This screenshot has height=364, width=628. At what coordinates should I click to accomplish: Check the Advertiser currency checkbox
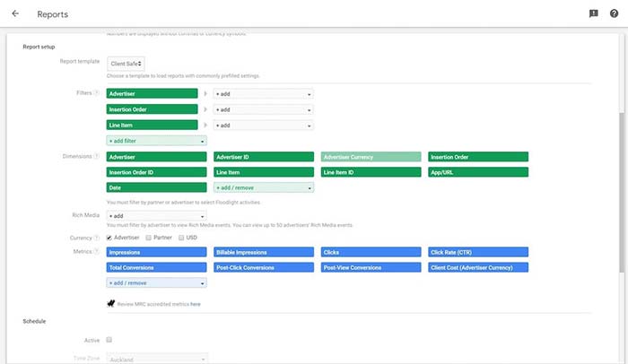pyautogui.click(x=109, y=238)
